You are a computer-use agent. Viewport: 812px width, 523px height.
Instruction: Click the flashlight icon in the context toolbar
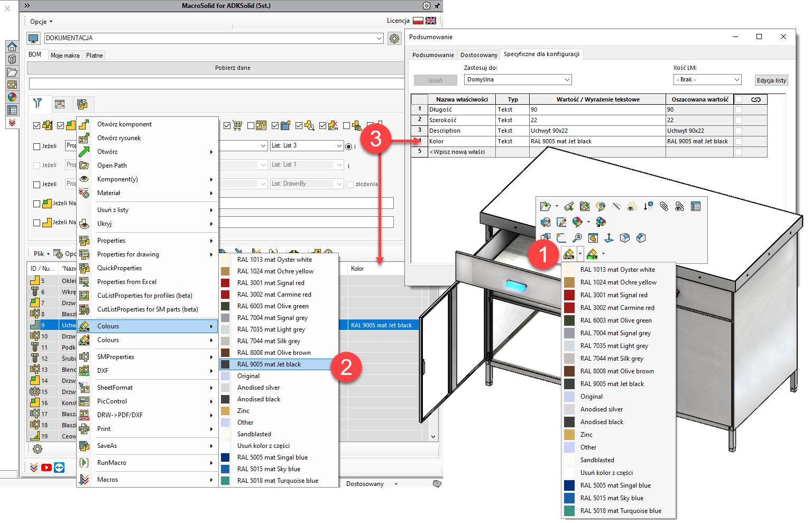[569, 206]
